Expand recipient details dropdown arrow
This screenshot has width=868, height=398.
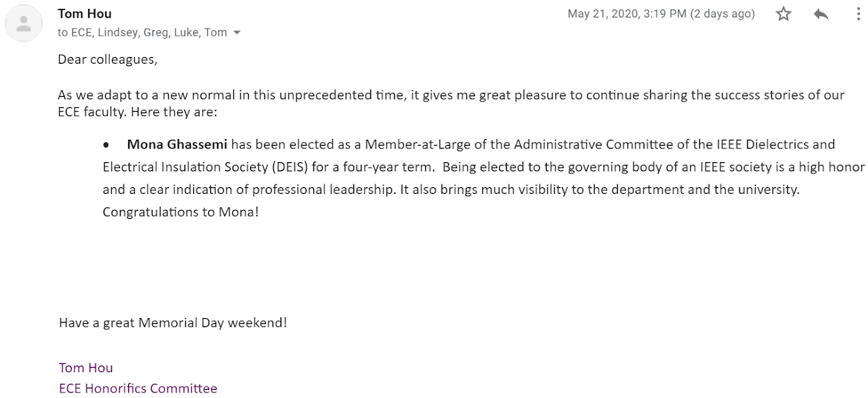pos(237,33)
